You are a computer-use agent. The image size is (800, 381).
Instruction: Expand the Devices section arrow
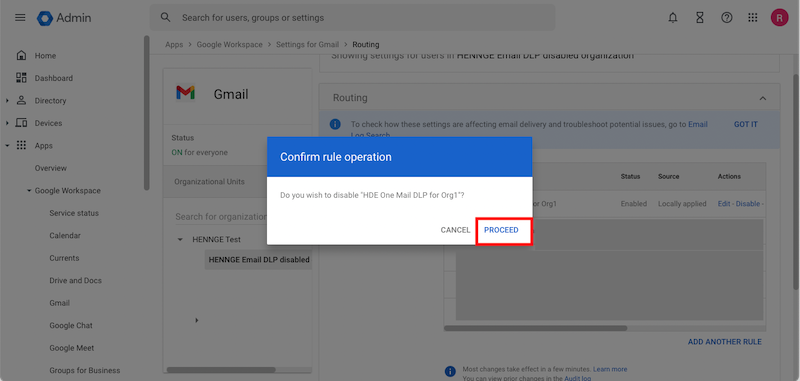(7, 123)
